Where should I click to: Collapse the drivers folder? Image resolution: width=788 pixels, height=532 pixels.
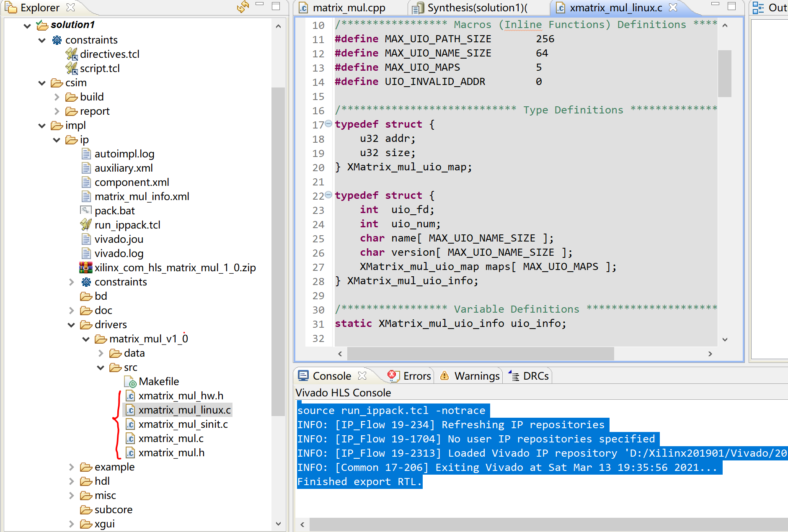pyautogui.click(x=71, y=325)
